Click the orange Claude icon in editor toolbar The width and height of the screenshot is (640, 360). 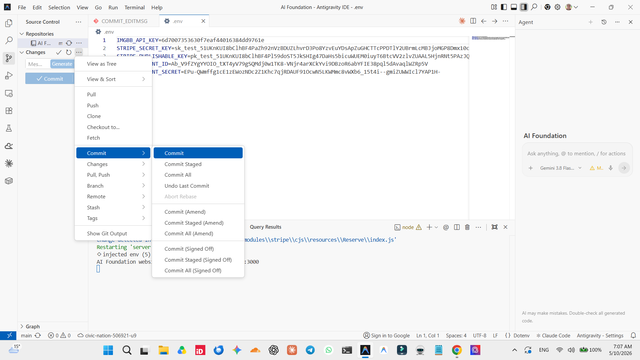(462, 21)
